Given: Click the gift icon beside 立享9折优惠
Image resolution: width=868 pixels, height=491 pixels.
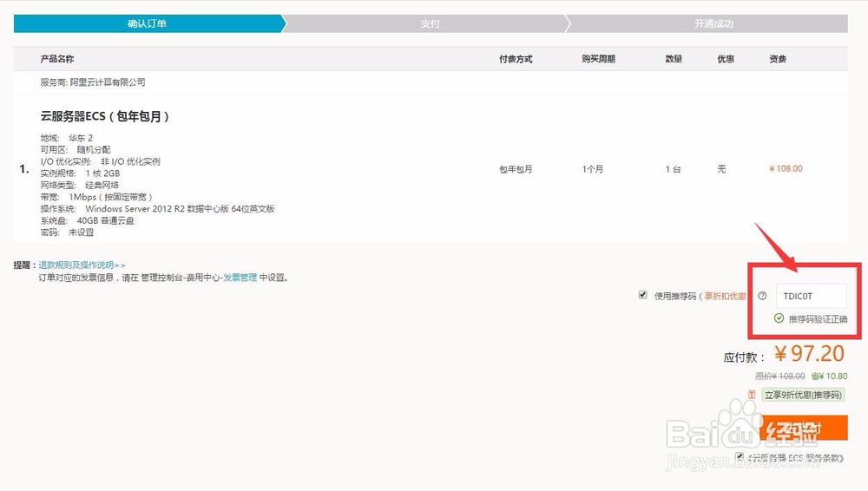Looking at the screenshot, I should pos(752,395).
